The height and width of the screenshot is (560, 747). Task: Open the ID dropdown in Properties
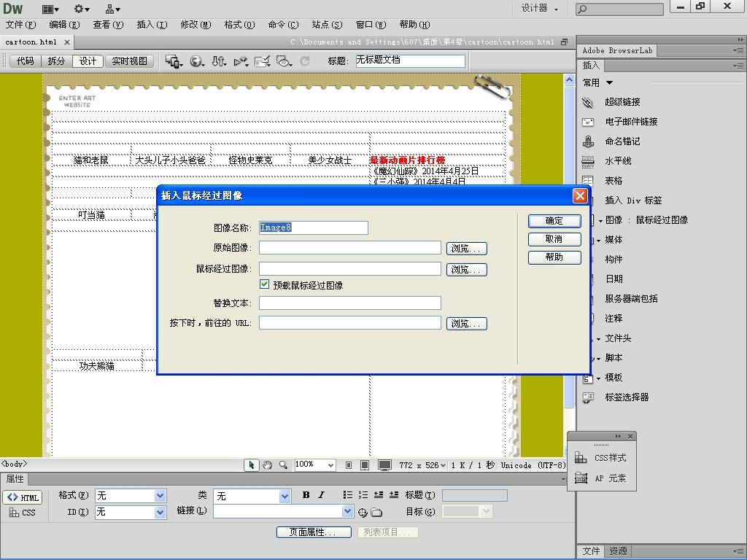point(160,513)
